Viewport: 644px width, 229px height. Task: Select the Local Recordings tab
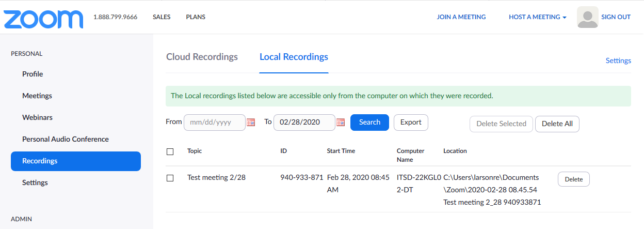click(294, 57)
